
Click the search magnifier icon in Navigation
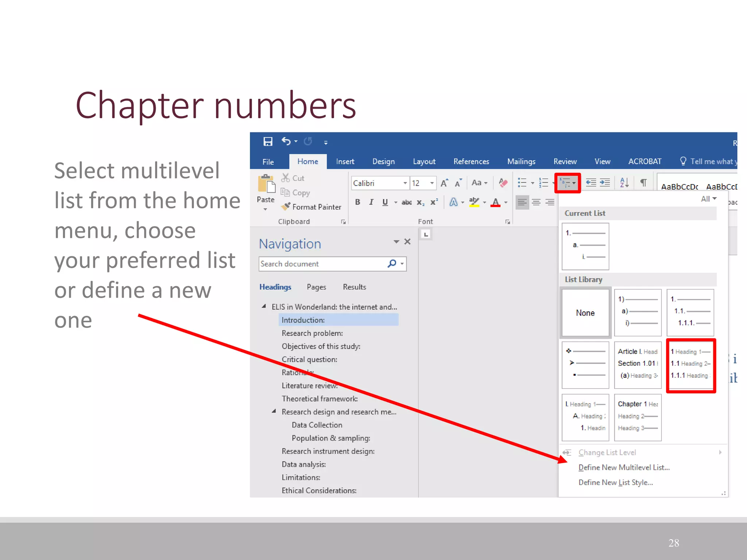pos(392,263)
